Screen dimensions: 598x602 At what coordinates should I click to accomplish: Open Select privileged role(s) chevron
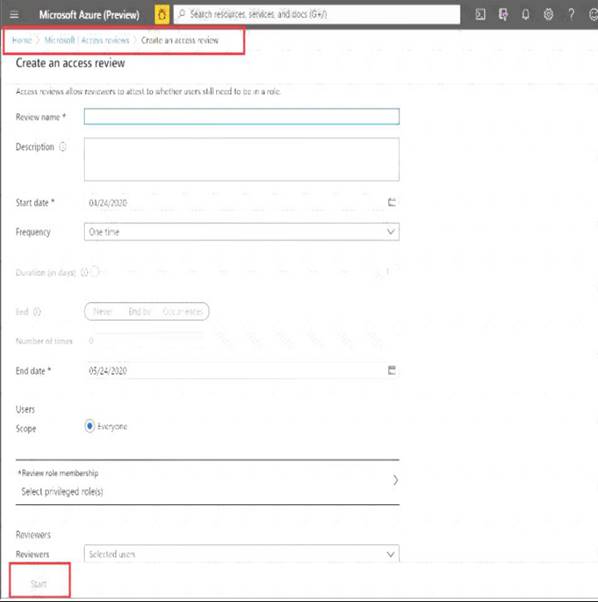[395, 480]
